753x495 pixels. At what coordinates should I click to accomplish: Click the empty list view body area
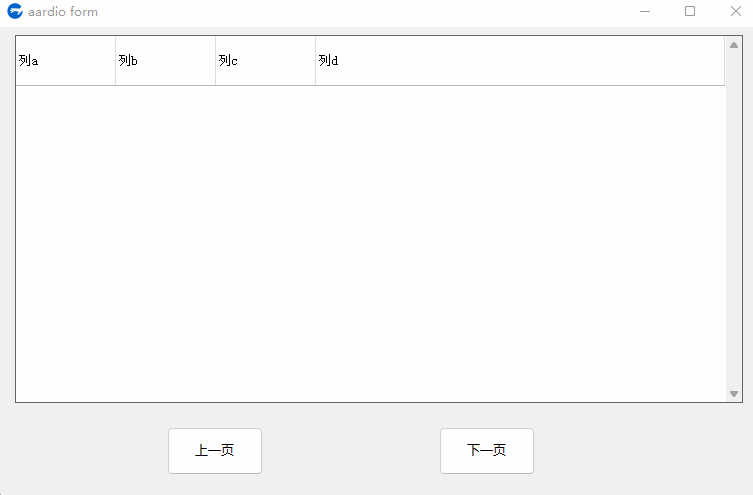pyautogui.click(x=370, y=243)
